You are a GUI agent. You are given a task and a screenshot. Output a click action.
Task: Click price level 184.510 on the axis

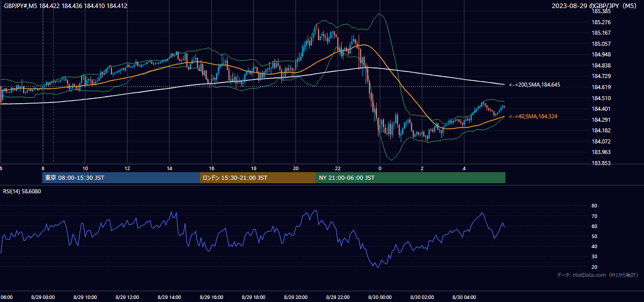[601, 98]
